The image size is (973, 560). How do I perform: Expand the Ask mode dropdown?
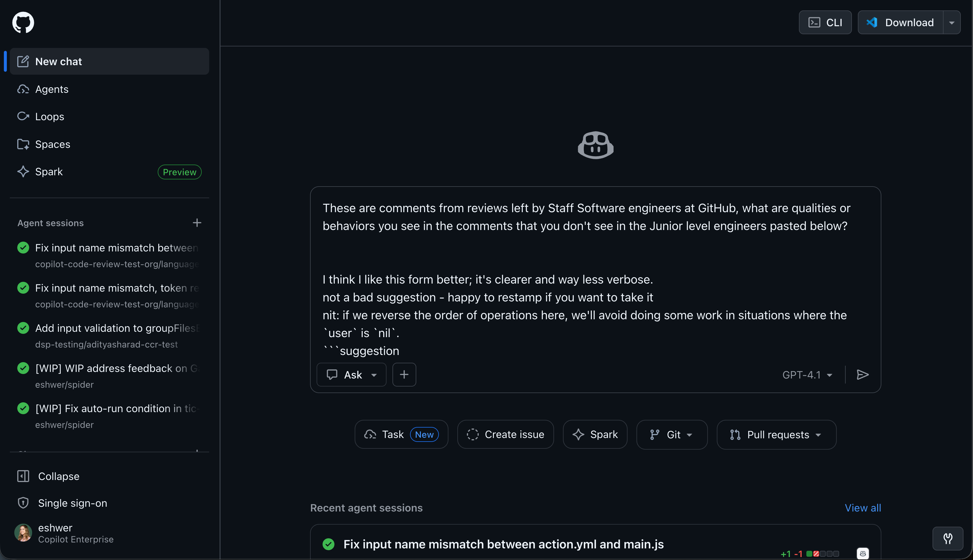tap(351, 375)
